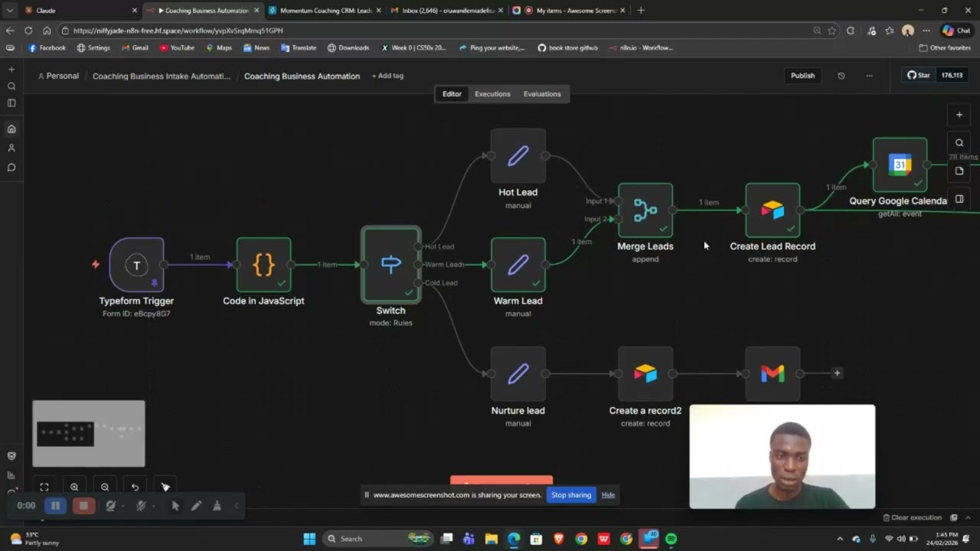Click the fit-to-view canvas button

(x=44, y=487)
